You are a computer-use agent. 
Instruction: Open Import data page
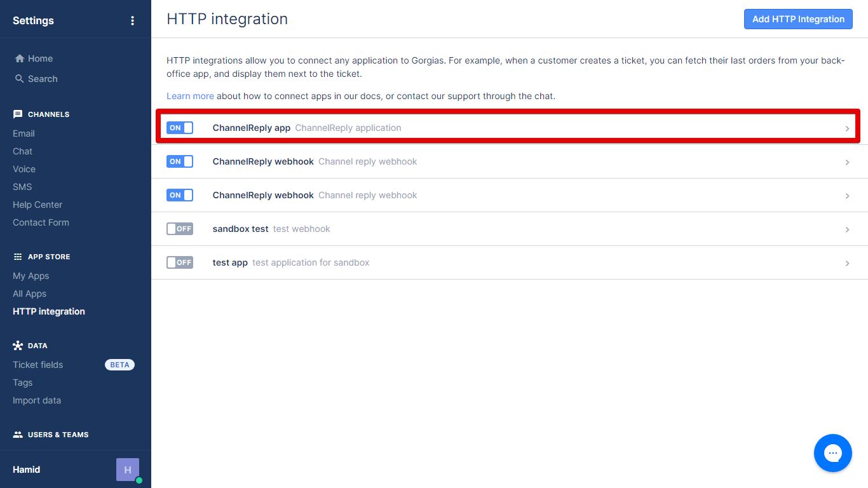point(37,400)
